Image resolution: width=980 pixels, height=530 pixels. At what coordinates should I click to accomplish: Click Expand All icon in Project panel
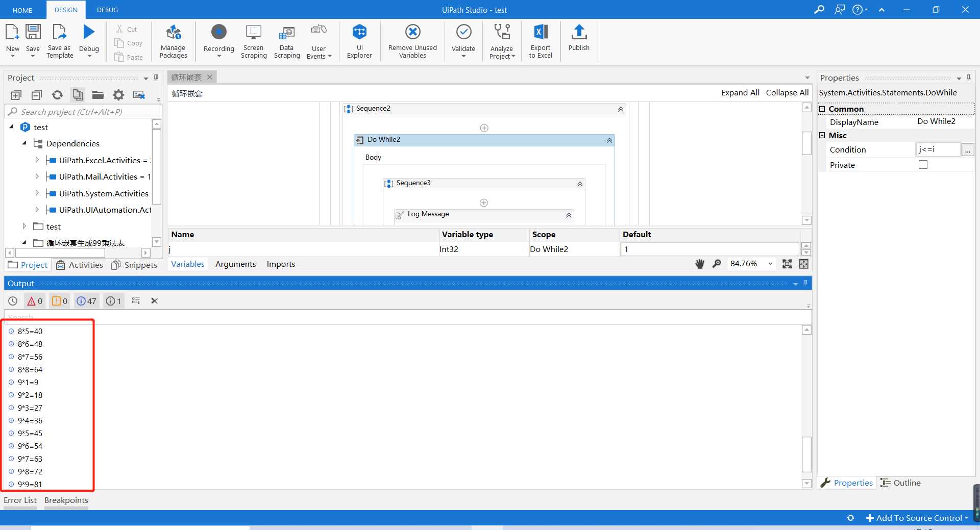(x=16, y=95)
